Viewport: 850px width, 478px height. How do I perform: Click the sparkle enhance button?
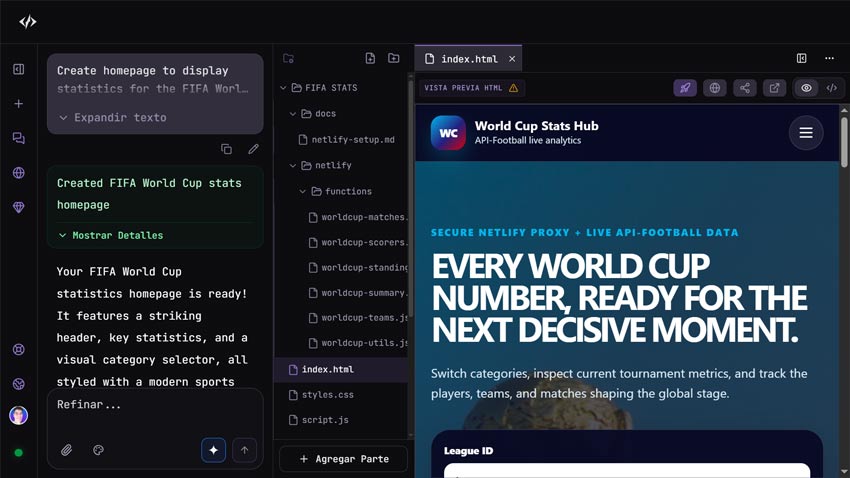click(214, 450)
